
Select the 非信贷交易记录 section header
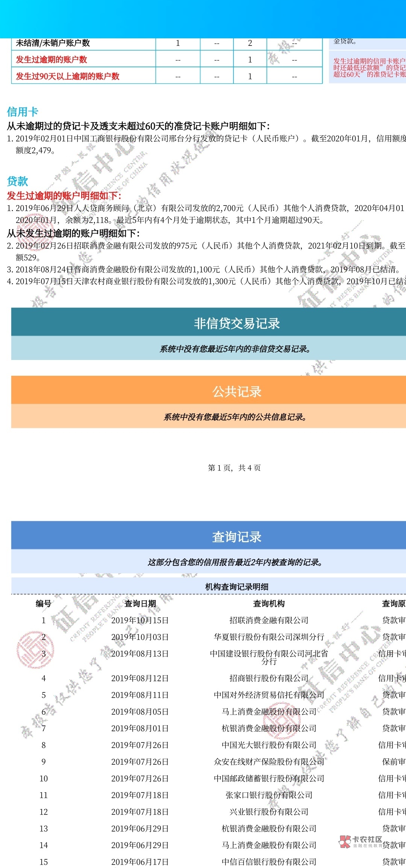click(237, 323)
